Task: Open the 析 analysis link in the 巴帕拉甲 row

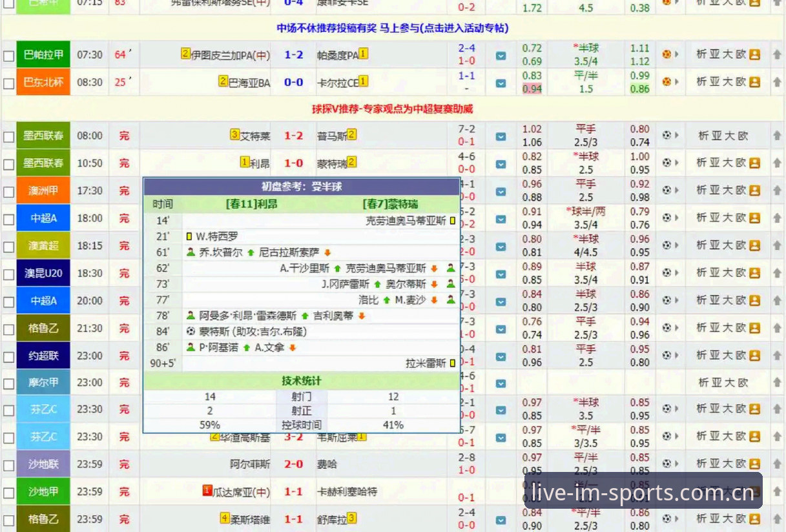Action: pos(702,55)
